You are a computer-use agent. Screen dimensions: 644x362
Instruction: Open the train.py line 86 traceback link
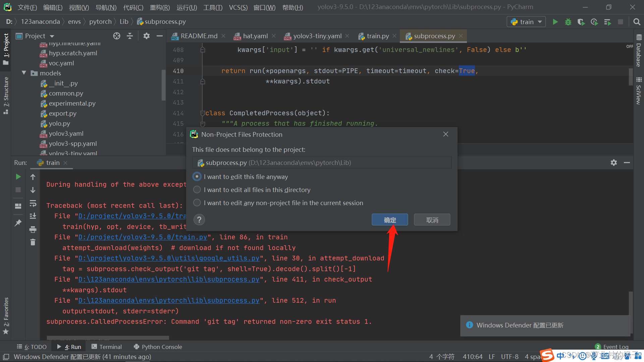coord(143,237)
